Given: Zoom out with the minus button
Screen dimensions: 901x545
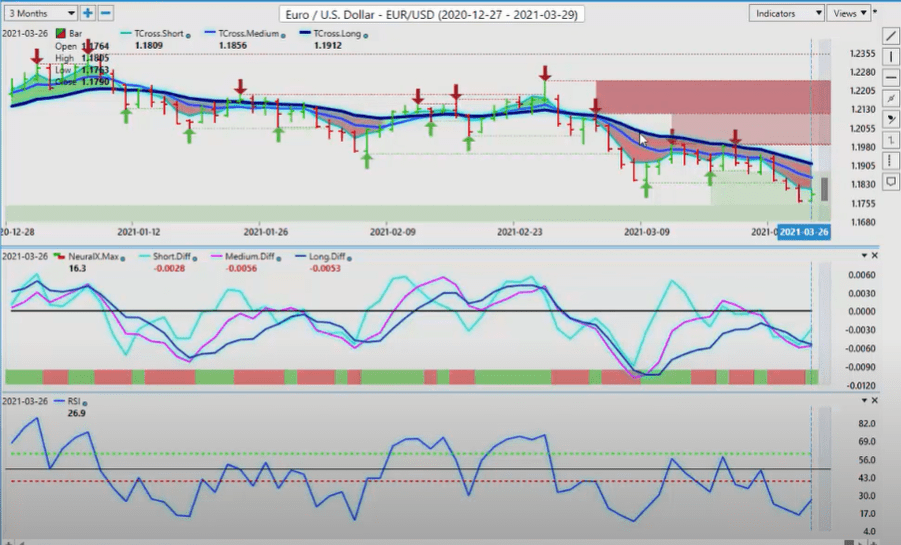Looking at the screenshot, I should [105, 13].
